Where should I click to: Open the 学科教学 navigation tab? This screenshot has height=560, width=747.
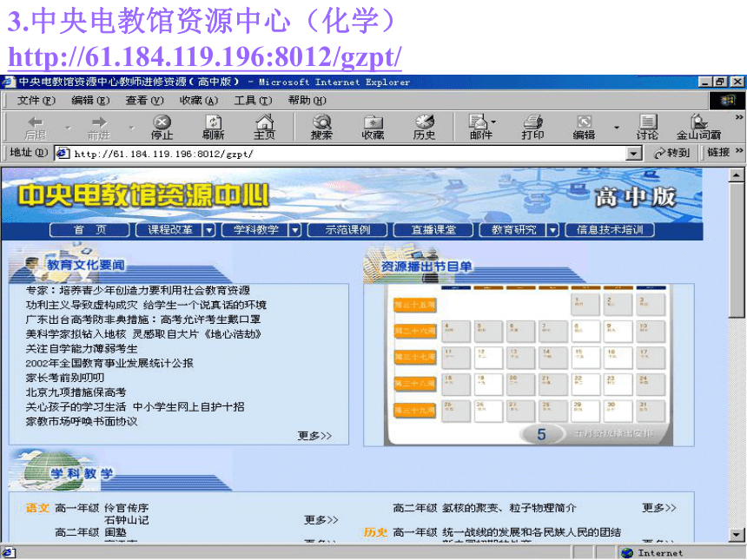tap(256, 230)
